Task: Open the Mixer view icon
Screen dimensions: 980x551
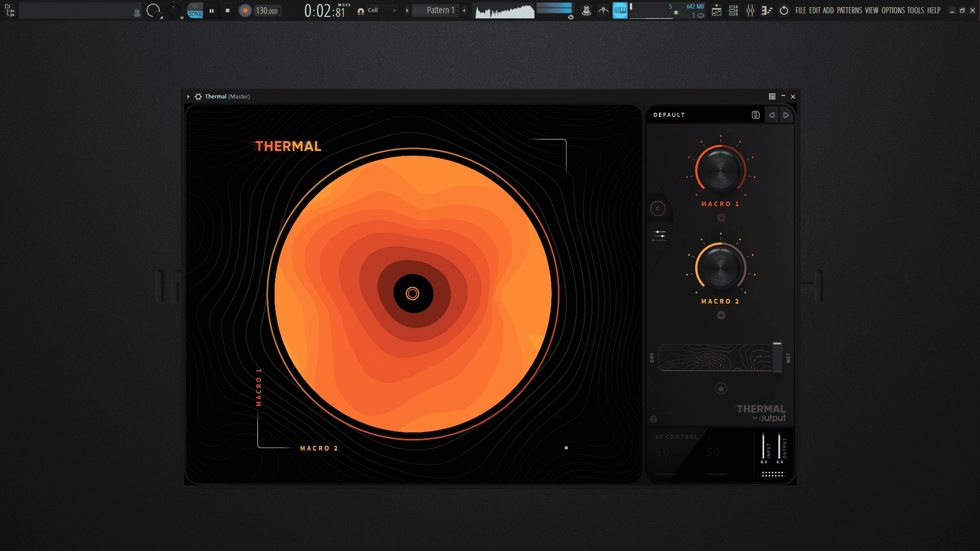Action: tap(750, 10)
